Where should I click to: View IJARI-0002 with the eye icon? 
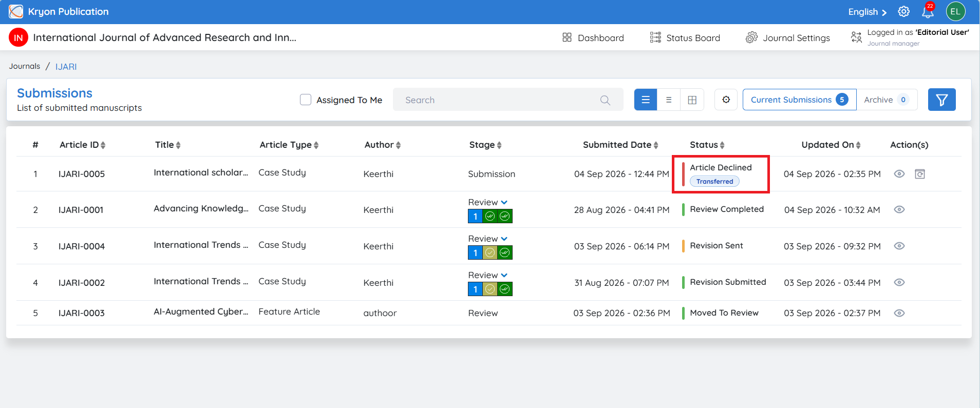pos(899,282)
